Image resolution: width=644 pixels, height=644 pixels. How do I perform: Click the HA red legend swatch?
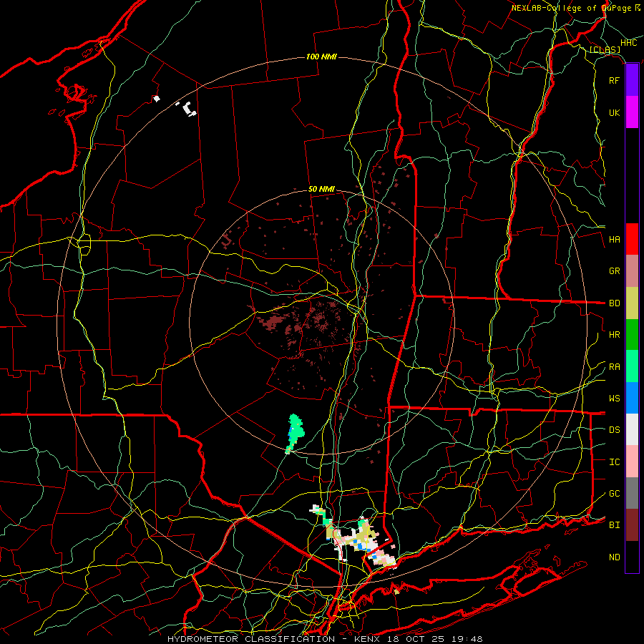point(632,239)
